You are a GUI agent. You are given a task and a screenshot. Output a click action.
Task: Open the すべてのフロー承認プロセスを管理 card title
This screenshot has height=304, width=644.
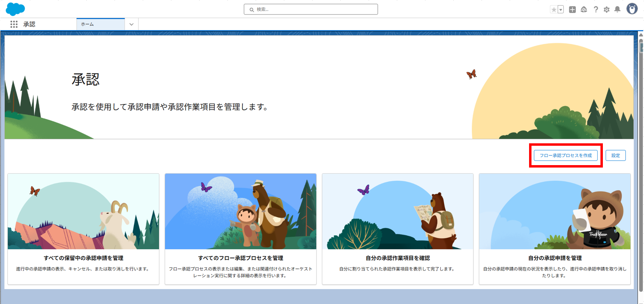point(241,258)
